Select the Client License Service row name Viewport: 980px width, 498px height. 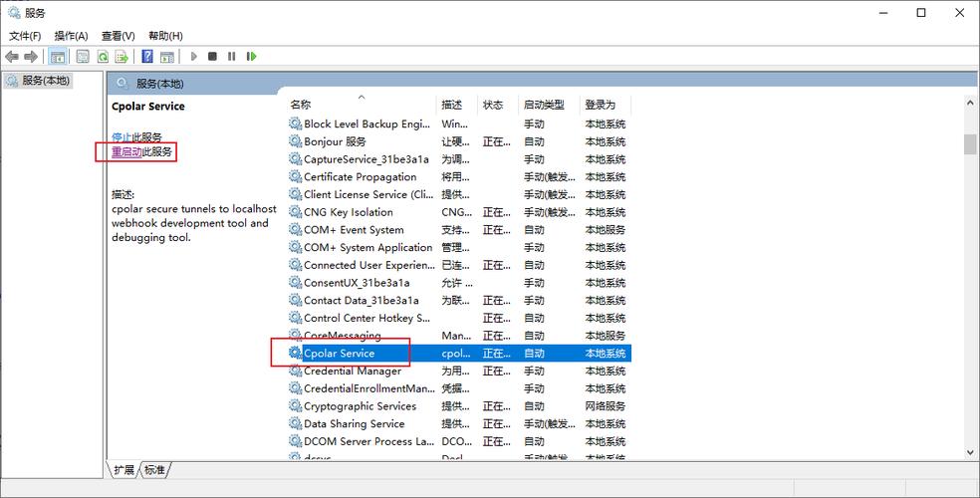click(368, 194)
